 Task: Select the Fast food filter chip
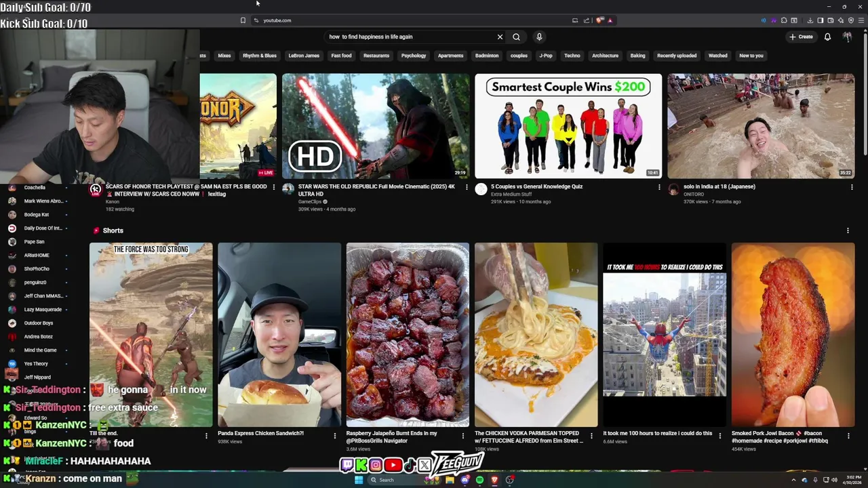pos(341,56)
